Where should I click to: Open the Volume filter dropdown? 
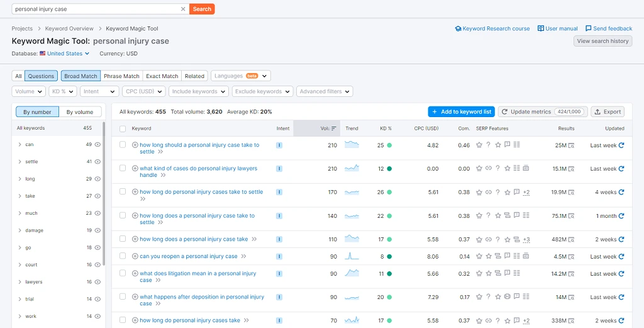[28, 91]
